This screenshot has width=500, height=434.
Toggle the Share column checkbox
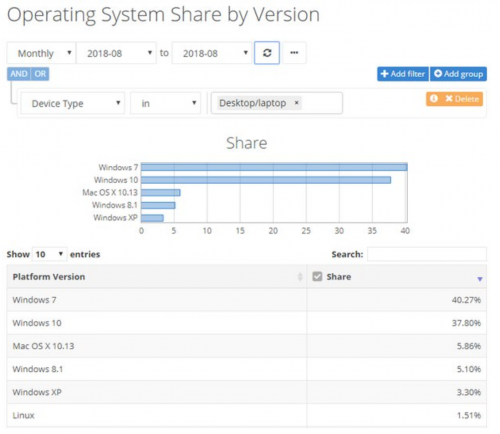pos(317,276)
